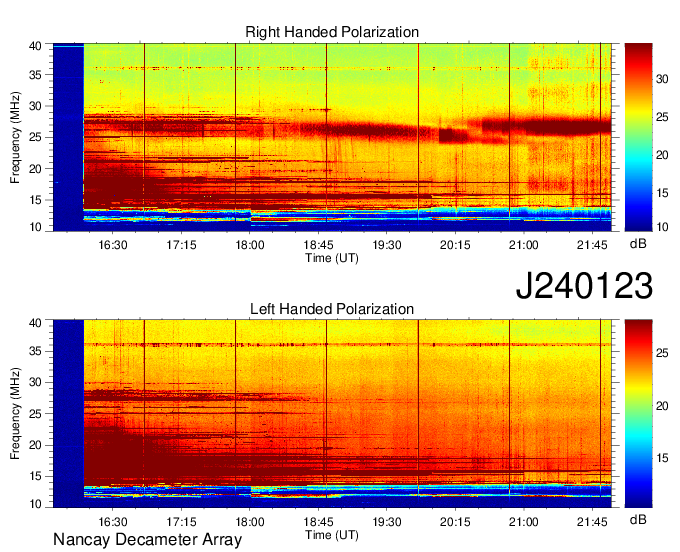
Task: Click the 30 value on the top colorbar scale
Action: tap(662, 79)
